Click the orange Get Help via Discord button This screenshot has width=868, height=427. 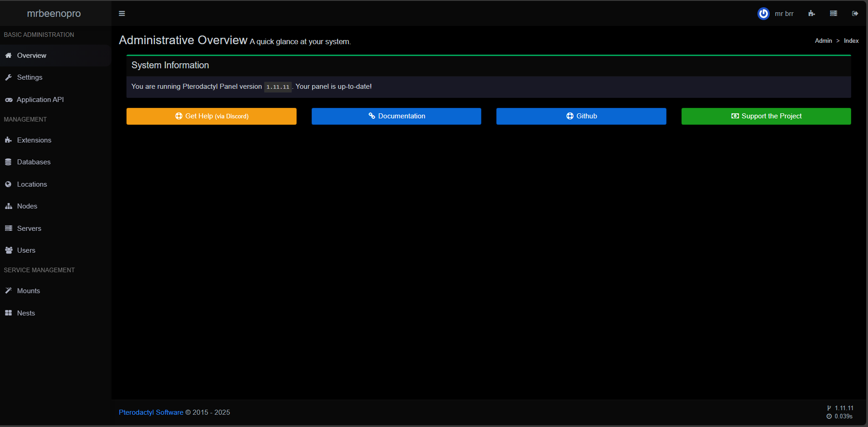(212, 116)
